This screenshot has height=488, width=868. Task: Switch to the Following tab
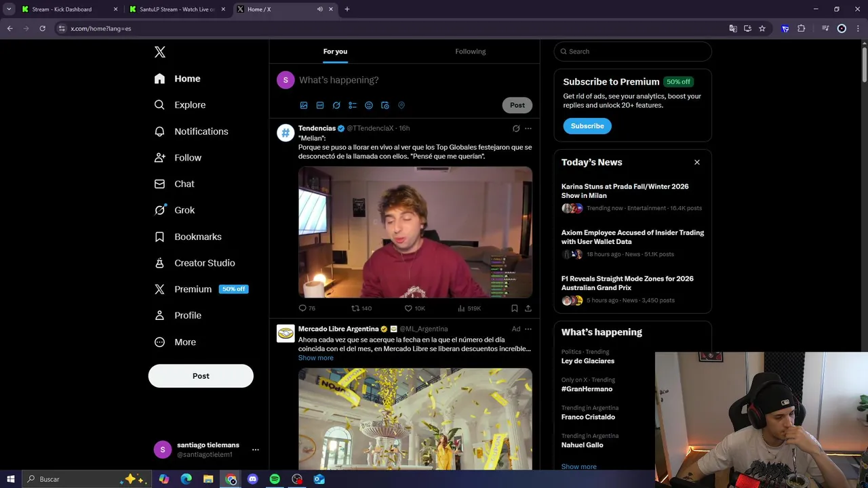[470, 52]
